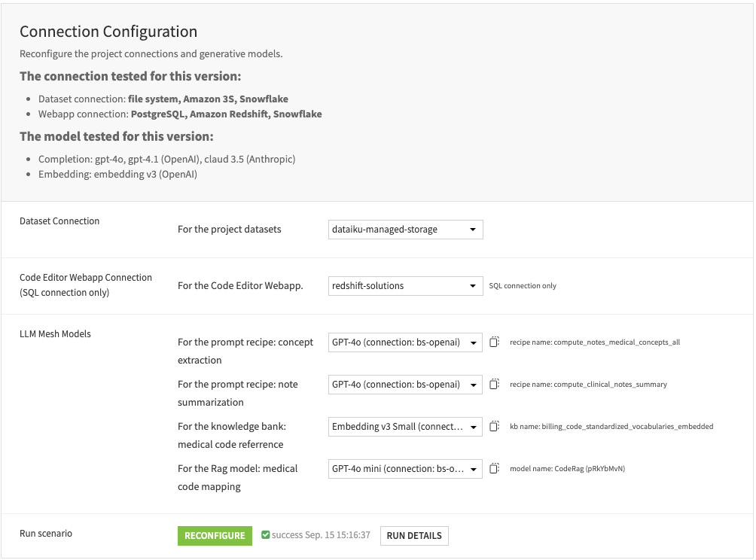Screen dimensions: 756x560
Task: Open the note summarization model dropdown
Action: (x=404, y=384)
